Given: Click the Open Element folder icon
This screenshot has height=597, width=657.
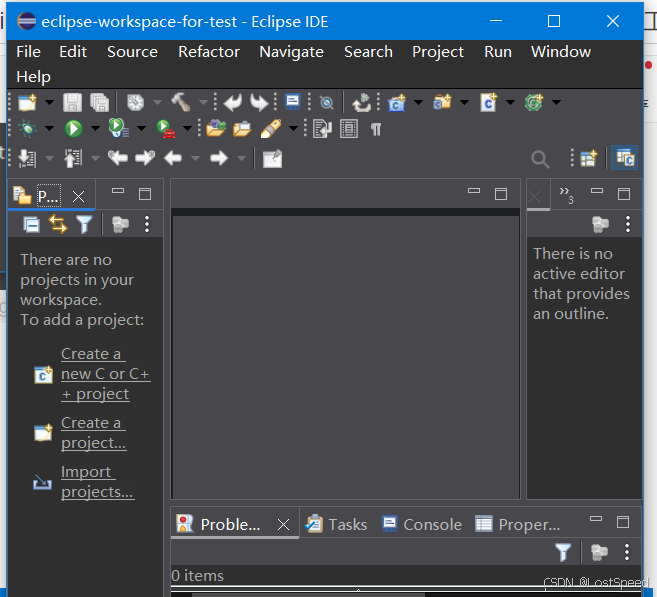Looking at the screenshot, I should click(x=216, y=129).
